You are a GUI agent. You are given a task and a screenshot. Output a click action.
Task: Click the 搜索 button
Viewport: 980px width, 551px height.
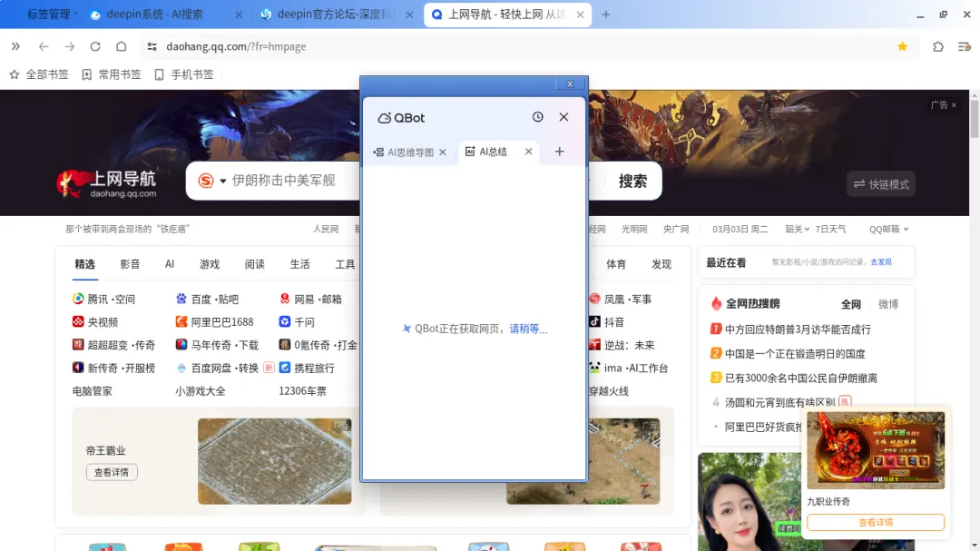632,182
